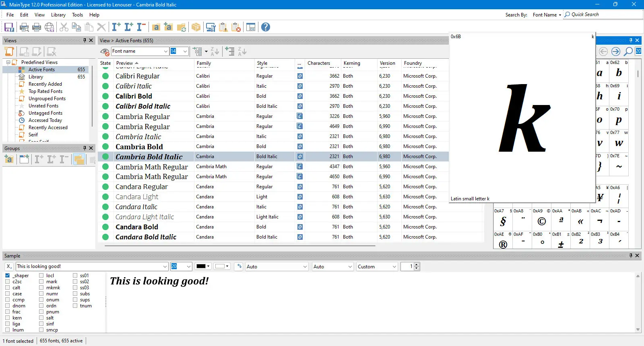This screenshot has height=346, width=644.
Task: Click the globe export icon
Action: [x=50, y=27]
